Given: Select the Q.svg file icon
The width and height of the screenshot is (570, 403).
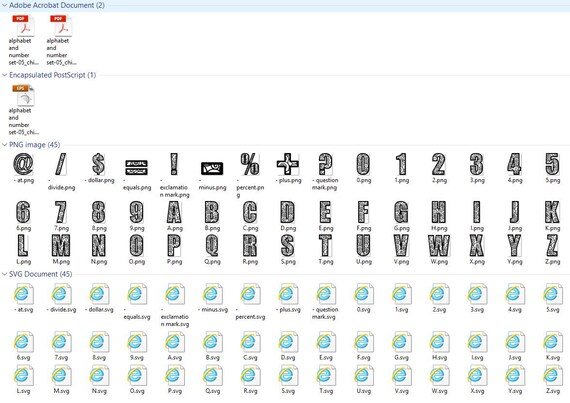Looking at the screenshot, I should (x=212, y=375).
